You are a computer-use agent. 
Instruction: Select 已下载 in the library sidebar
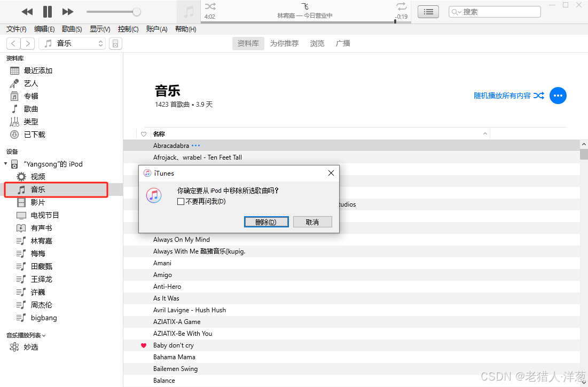point(35,134)
